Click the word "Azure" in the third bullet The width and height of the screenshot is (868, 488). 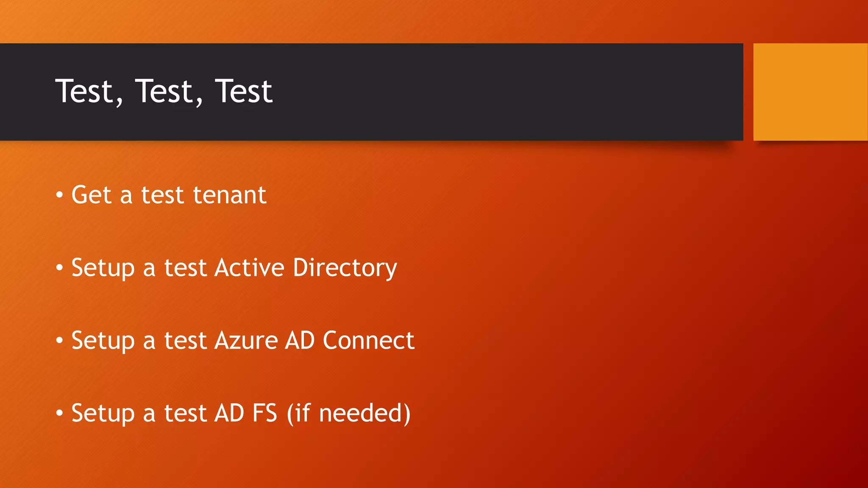(x=246, y=341)
